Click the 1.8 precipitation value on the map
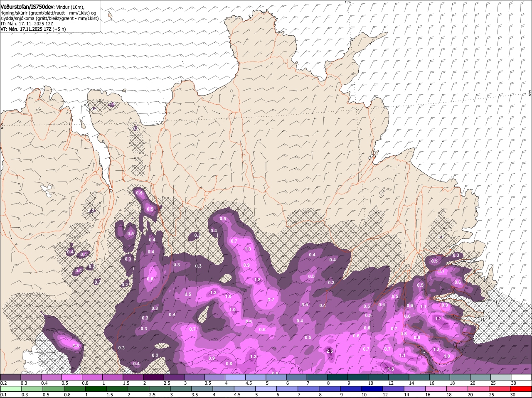Image resolution: width=532 pixels, height=398 pixels. point(257,280)
